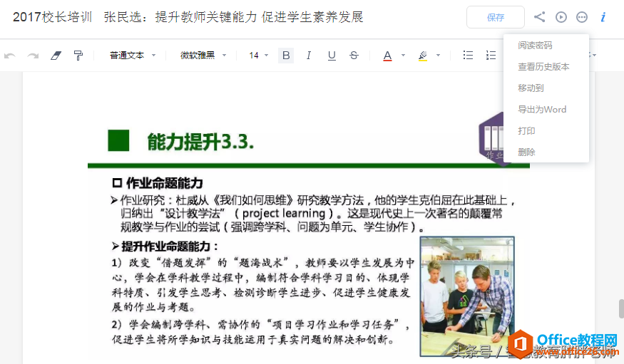Click the share icon
This screenshot has width=624, height=364.
point(539,17)
